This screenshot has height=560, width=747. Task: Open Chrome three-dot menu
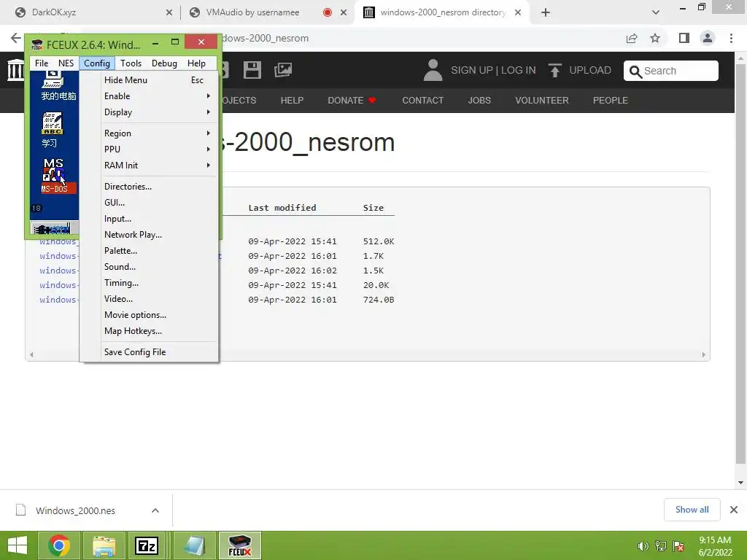(x=731, y=38)
